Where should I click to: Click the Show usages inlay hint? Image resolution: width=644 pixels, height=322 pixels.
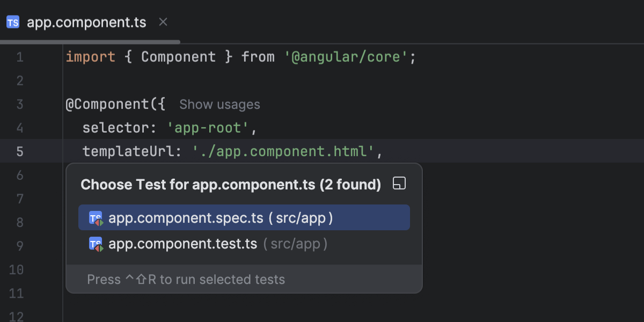219,105
